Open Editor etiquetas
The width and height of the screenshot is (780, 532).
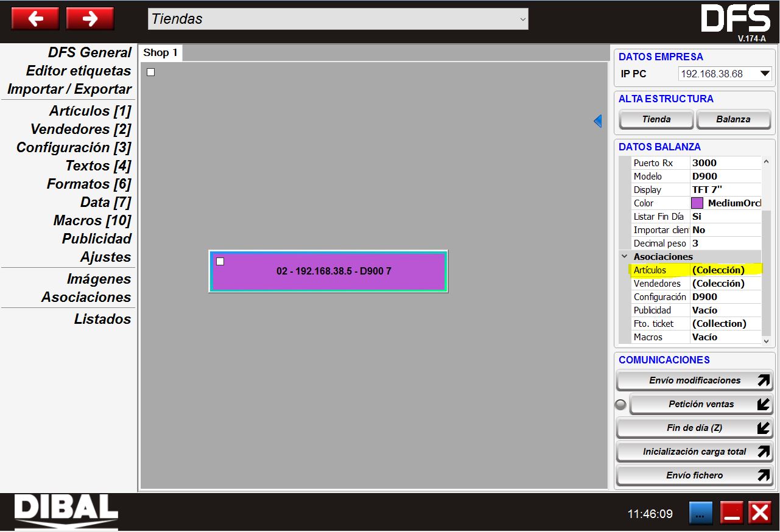click(x=79, y=71)
